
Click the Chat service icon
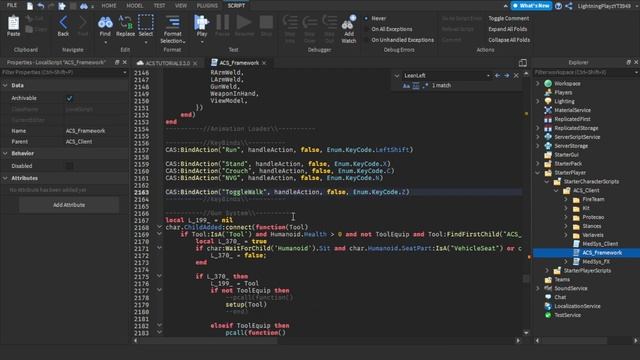pos(548,297)
